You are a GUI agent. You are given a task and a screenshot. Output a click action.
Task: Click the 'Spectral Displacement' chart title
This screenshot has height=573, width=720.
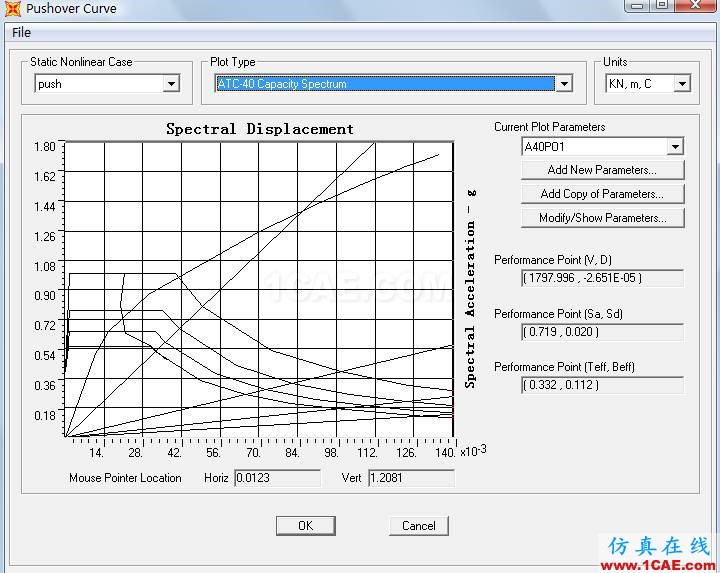[260, 129]
